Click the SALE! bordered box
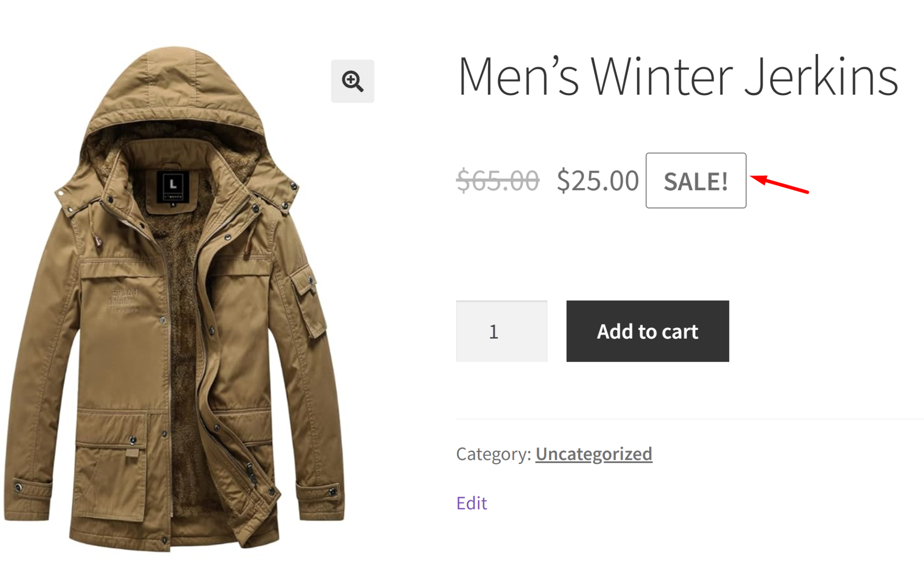 [x=696, y=181]
